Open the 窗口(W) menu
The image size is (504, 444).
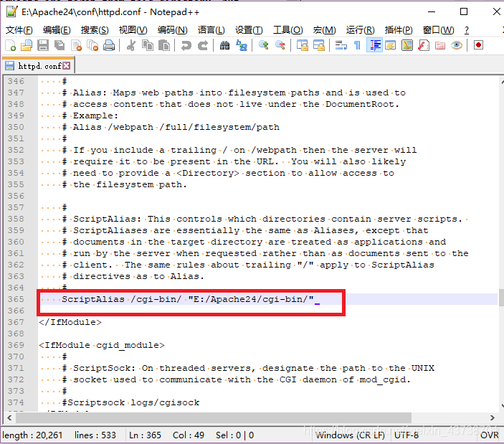point(439,30)
